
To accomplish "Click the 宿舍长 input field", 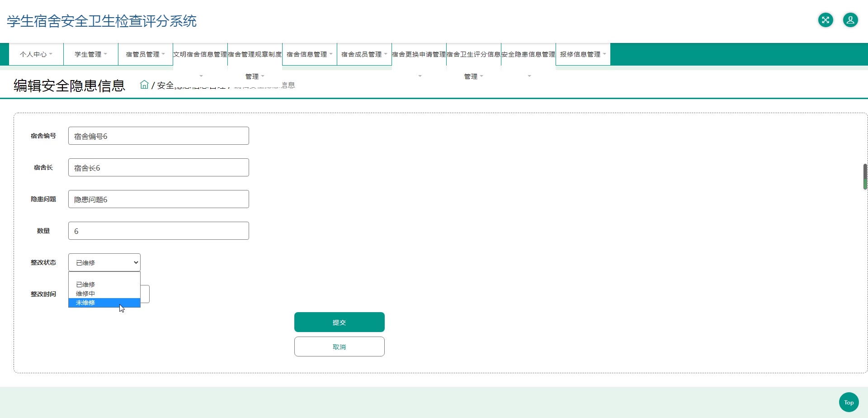I will (x=159, y=167).
